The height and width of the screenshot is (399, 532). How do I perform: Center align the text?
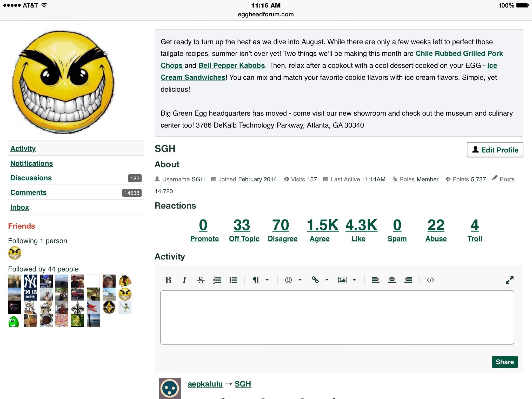(x=392, y=280)
